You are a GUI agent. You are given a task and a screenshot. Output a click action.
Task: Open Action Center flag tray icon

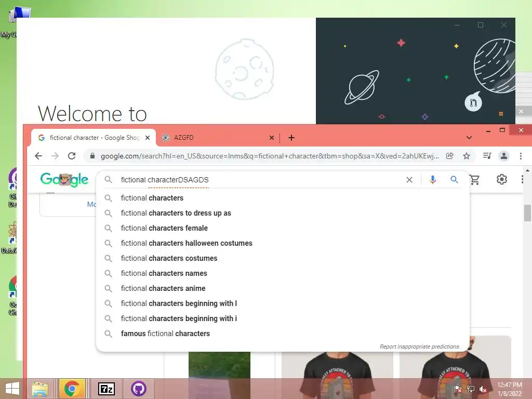click(x=458, y=389)
